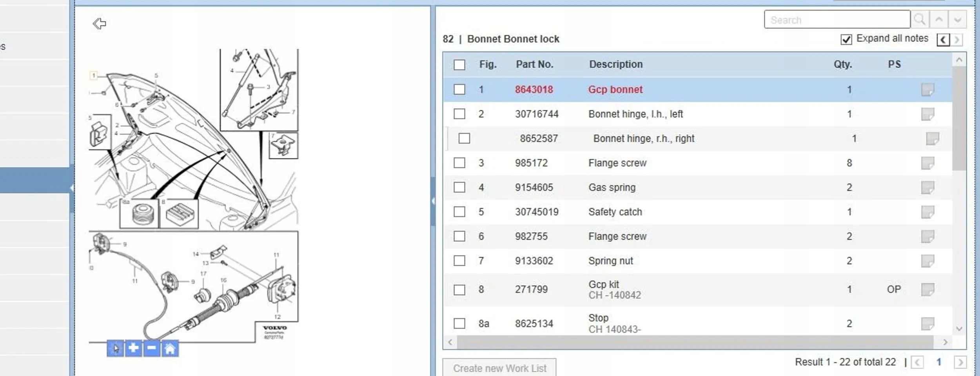Go to previous search match arrow
The height and width of the screenshot is (376, 980).
click(939, 19)
